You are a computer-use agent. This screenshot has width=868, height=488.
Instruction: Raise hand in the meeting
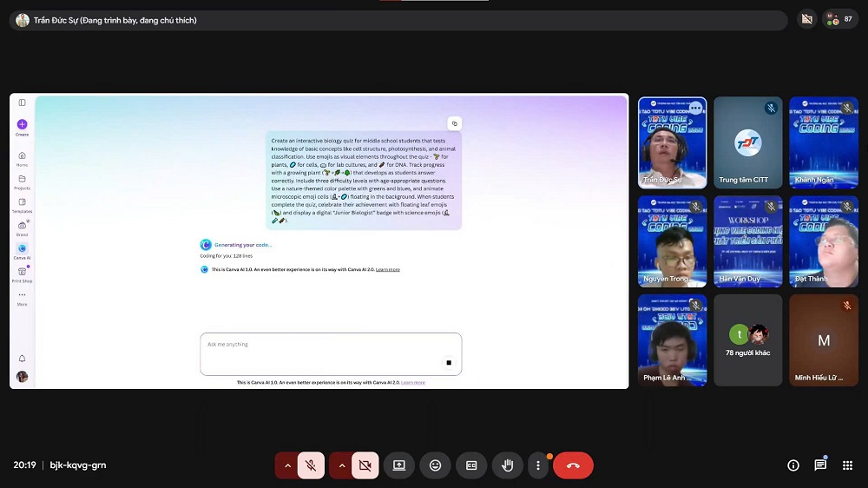[x=507, y=465]
